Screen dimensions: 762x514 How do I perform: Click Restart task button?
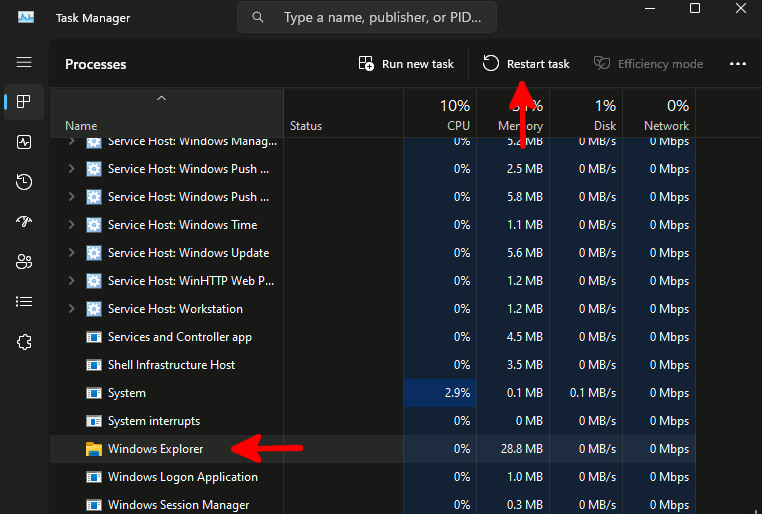526,64
